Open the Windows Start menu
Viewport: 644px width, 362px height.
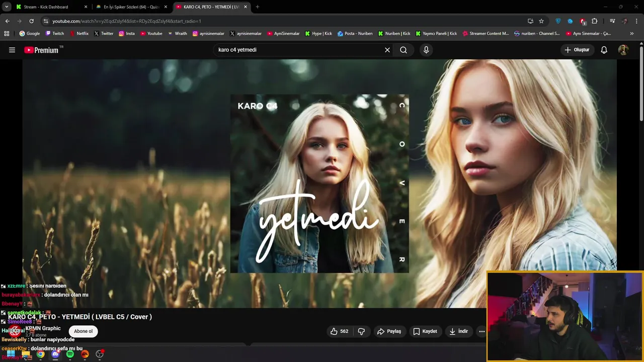click(11, 354)
